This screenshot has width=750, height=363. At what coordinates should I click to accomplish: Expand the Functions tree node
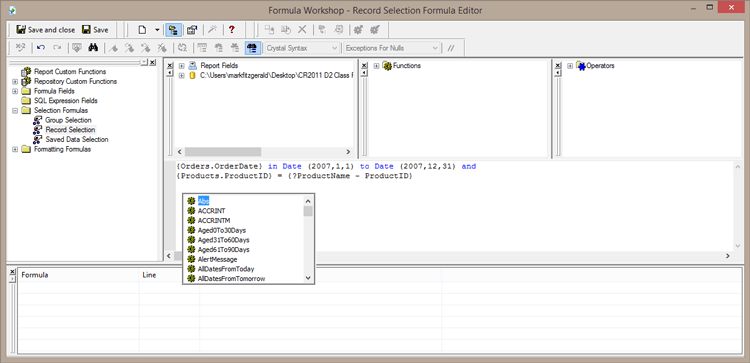[x=376, y=66]
